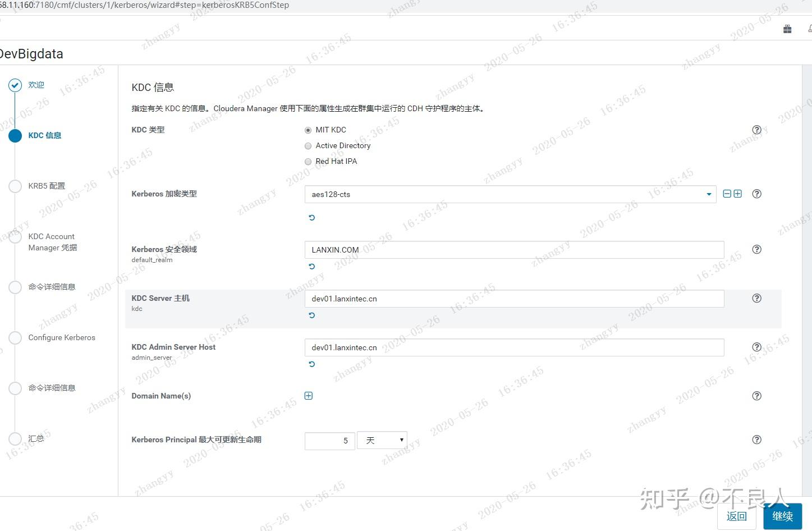Add a Domain Name using the plus icon
The width and height of the screenshot is (812, 531).
tap(308, 395)
